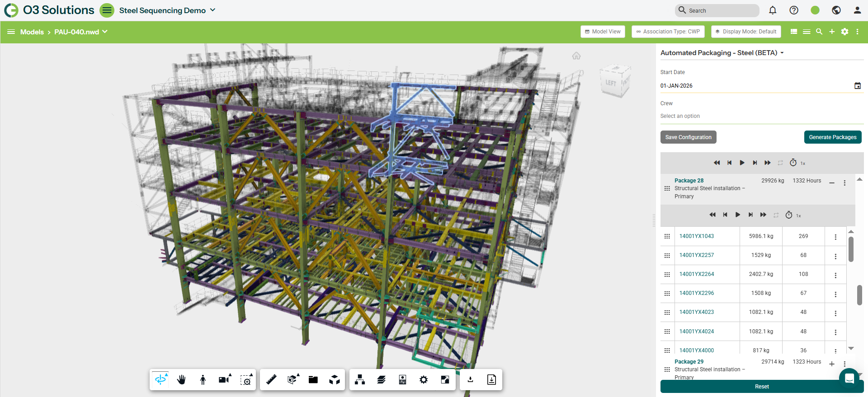Screen dimensions: 868x397
Task: Open the black folder tool in viewer toolbar
Action: click(313, 380)
